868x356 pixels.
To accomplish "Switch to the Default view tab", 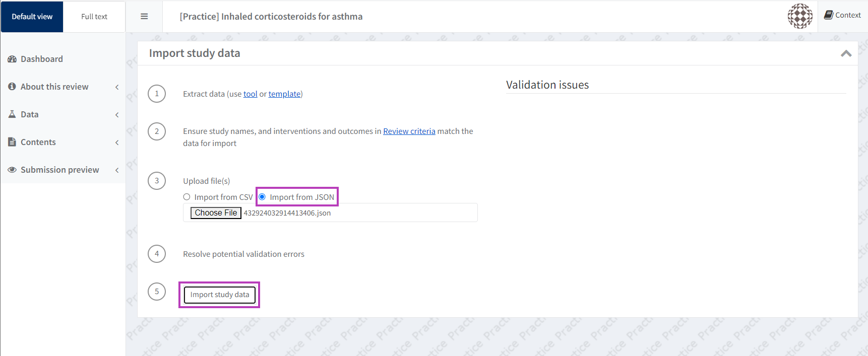I will [x=32, y=17].
